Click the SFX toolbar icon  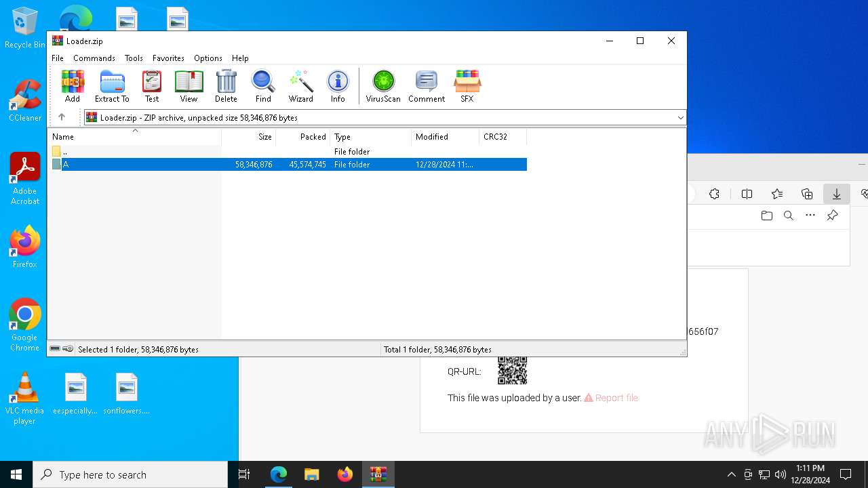467,86
